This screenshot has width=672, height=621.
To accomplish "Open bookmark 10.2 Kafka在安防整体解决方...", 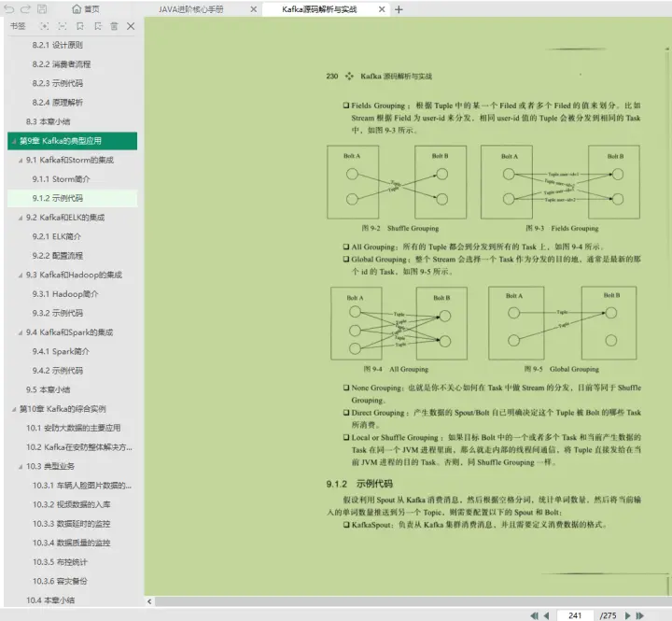I will 78,447.
